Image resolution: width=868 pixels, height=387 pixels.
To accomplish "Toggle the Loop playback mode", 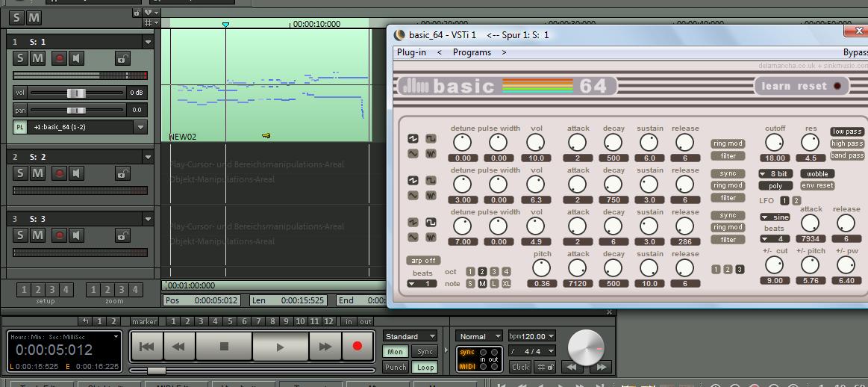I will 425,367.
